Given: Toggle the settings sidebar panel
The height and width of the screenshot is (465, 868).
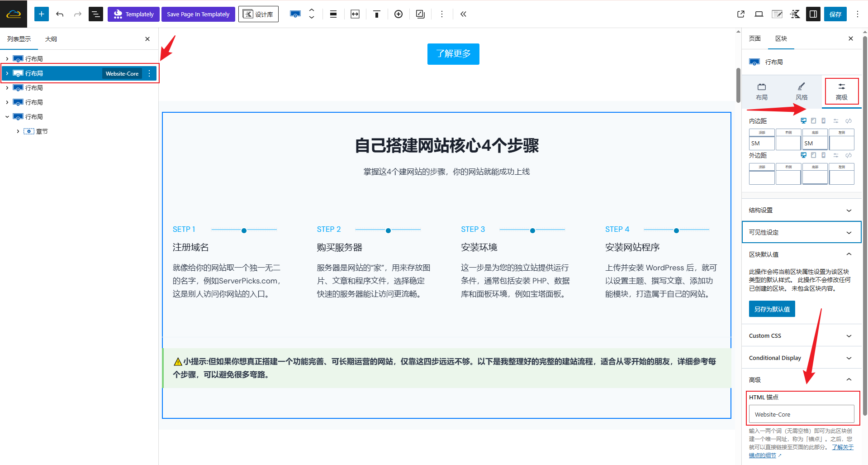Looking at the screenshot, I should pos(813,14).
